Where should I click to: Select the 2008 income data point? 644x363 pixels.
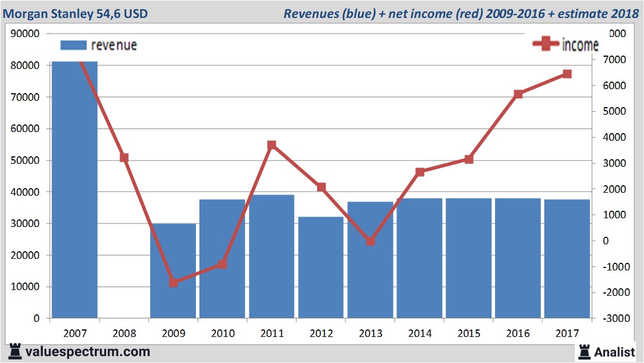pyautogui.click(x=124, y=158)
